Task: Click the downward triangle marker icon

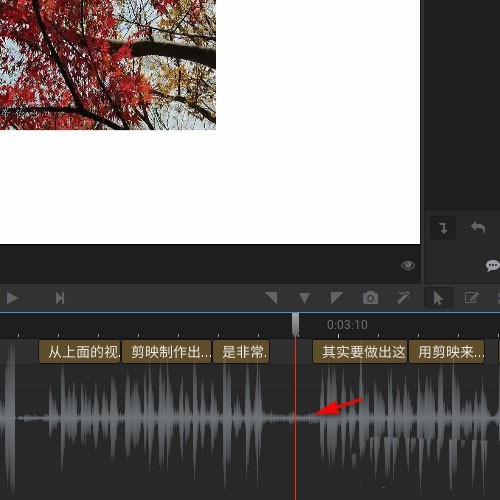Action: pyautogui.click(x=304, y=298)
